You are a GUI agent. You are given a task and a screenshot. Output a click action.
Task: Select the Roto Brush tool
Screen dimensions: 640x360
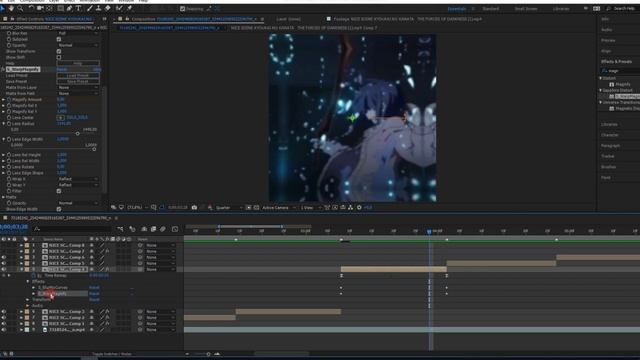(119, 8)
